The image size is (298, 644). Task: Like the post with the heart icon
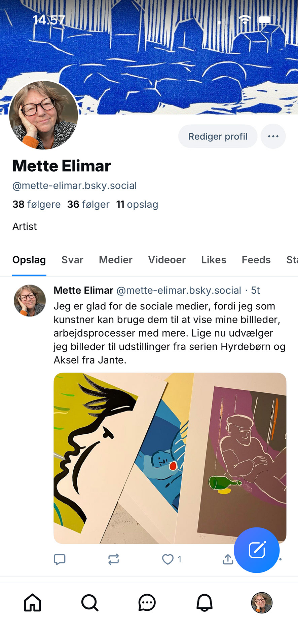point(168,559)
